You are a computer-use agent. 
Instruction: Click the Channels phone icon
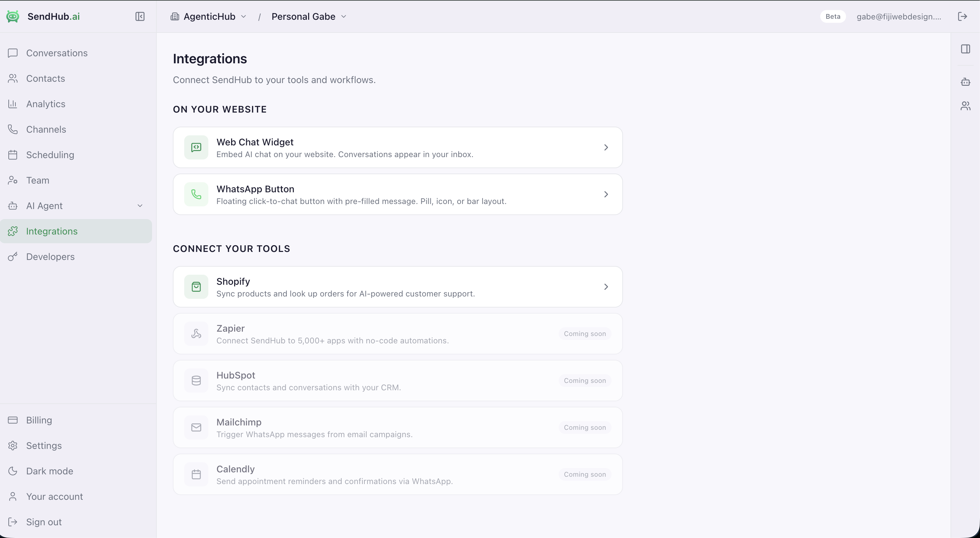pos(12,129)
